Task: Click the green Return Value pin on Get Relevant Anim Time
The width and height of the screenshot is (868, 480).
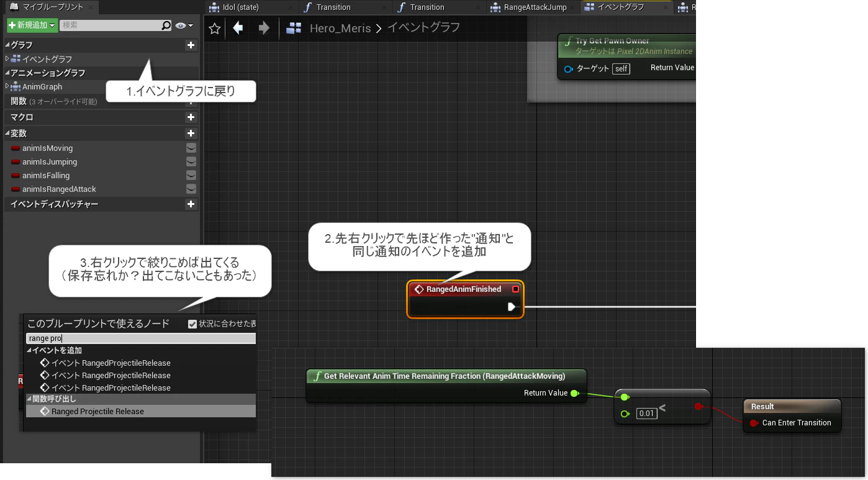Action: [x=575, y=393]
